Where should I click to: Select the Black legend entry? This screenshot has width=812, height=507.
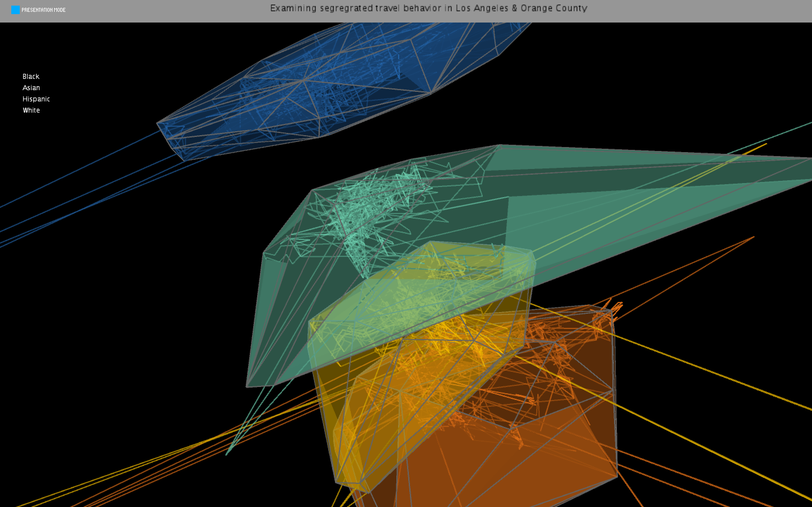pyautogui.click(x=31, y=76)
